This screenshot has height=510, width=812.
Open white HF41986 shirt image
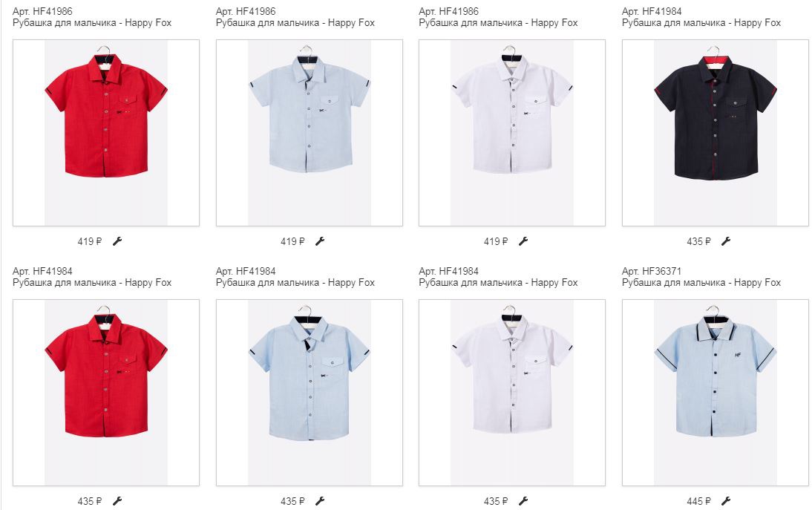(512, 133)
